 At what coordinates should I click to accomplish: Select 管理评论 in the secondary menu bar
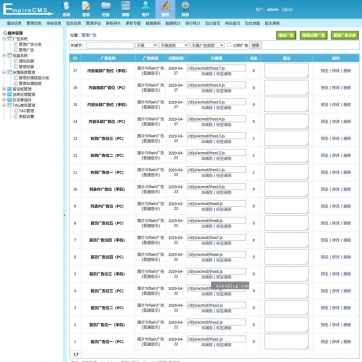point(93,23)
